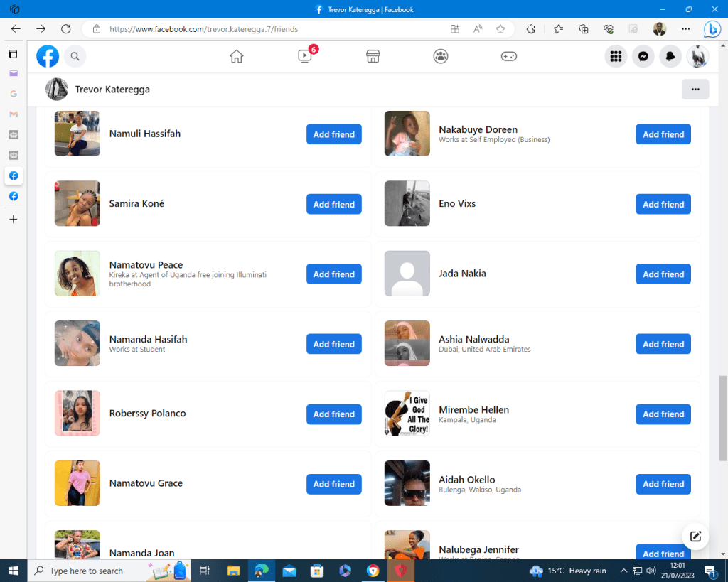This screenshot has width=728, height=582.
Task: Open Aidah Okello's profile photo thumbnail
Action: pos(407,483)
